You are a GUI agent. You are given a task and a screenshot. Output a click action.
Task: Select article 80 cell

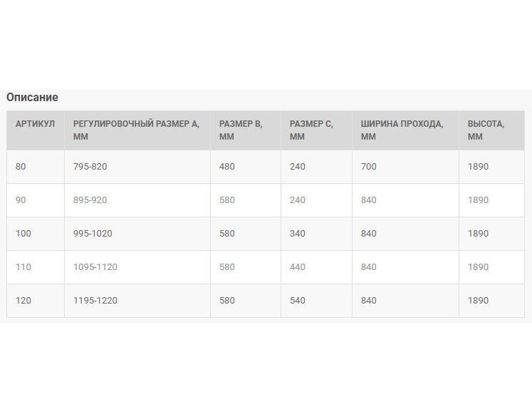(36, 167)
